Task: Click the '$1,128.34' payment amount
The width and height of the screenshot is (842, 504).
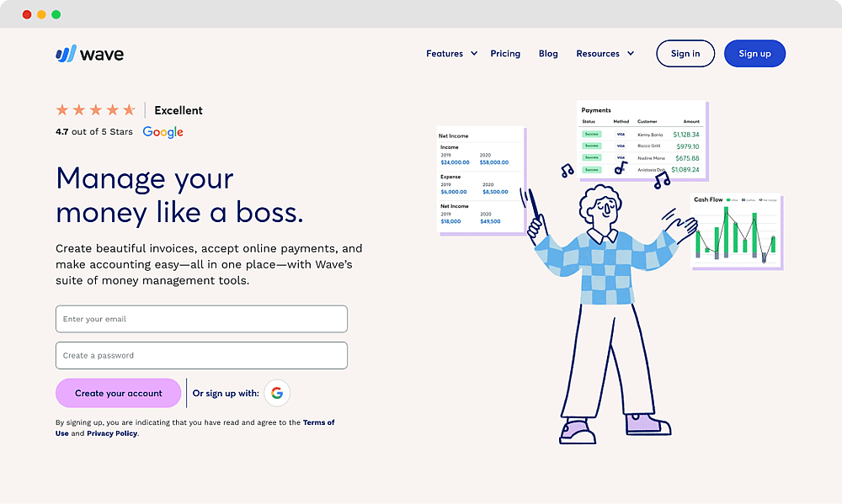Action: pos(686,135)
